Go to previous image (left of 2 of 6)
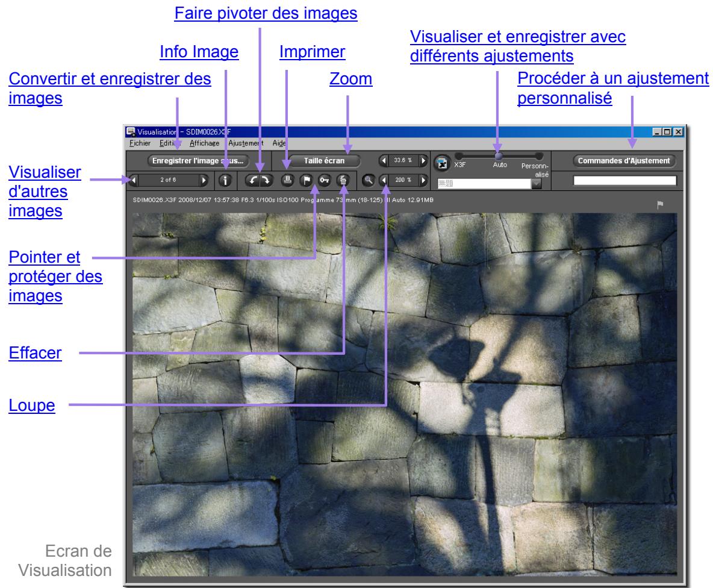The height and width of the screenshot is (588, 713). pyautogui.click(x=134, y=181)
